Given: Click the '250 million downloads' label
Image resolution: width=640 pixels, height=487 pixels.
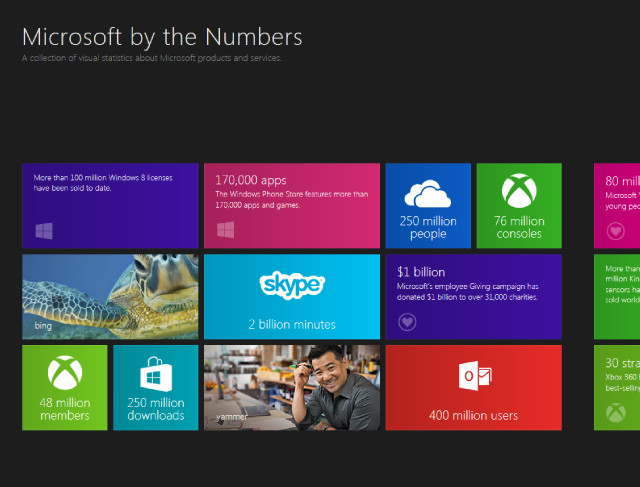Looking at the screenshot, I should pos(156,409).
